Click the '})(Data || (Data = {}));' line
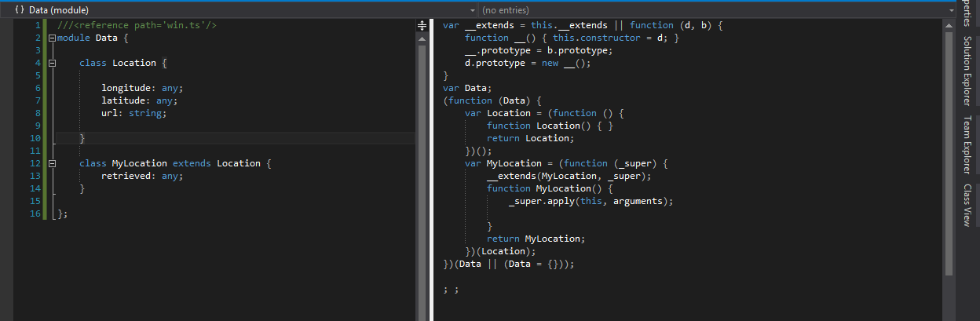Viewport: 980px width, 321px height. (x=509, y=264)
